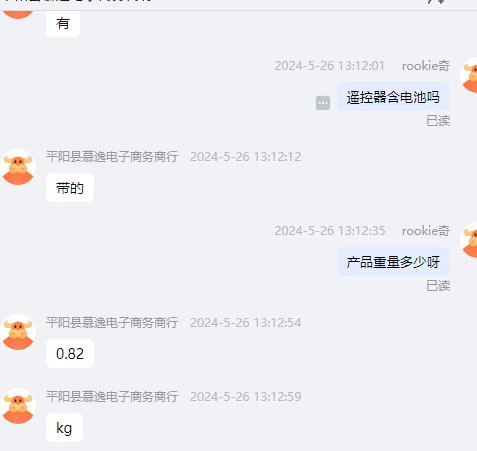Click rookie奇 avatar at 13:12:01 message
Image resolution: width=477 pixels, height=451 pixels.
coord(469,75)
